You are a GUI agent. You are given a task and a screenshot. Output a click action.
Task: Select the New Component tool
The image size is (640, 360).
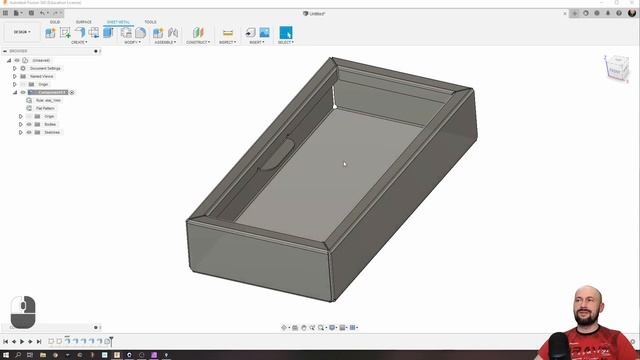(x=51, y=33)
